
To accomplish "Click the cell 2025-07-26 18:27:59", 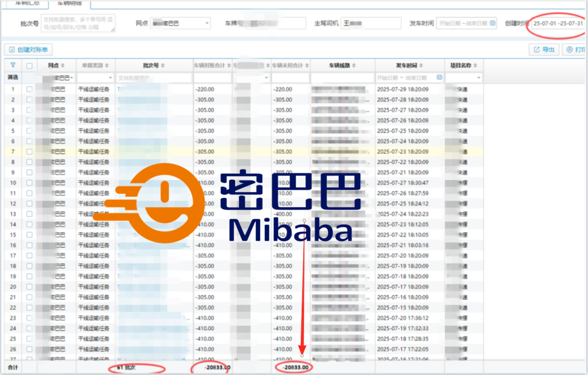I will [x=403, y=193].
